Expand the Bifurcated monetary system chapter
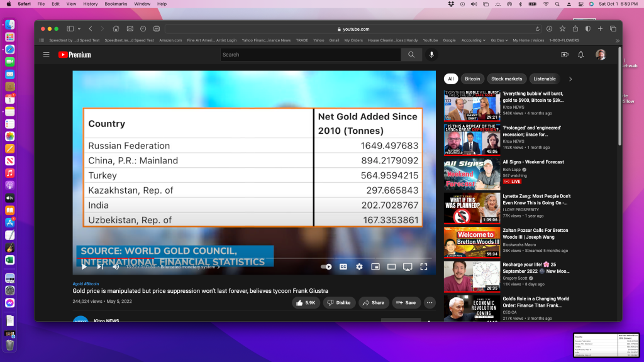Screen dimensions: 644x362 click(x=189, y=266)
